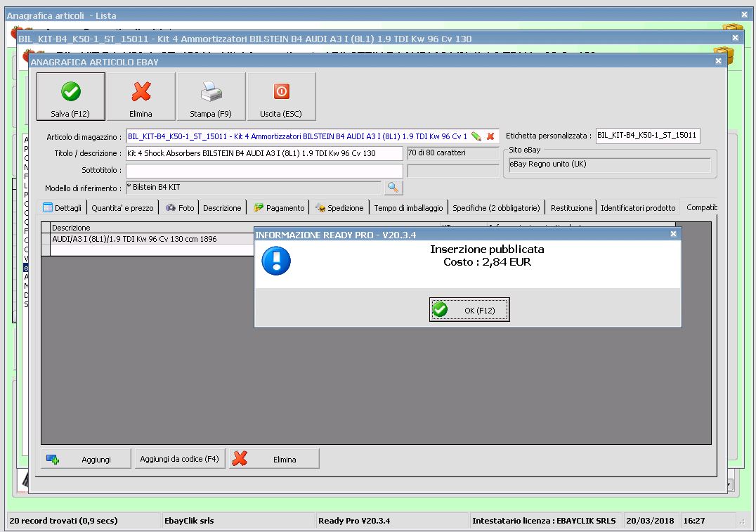Click the eBay Regno unito (UK) site field
756x532 pixels.
[609, 164]
